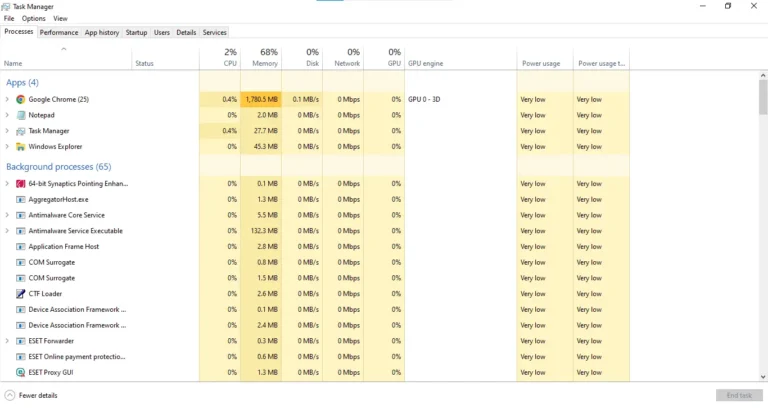The image size is (768, 409).
Task: Switch to the Users tab
Action: 162,32
